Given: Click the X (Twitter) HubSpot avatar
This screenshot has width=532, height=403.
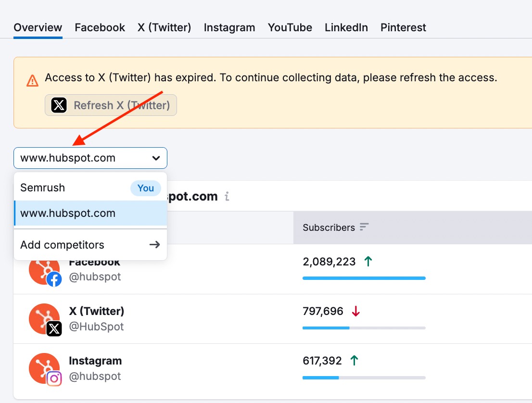Looking at the screenshot, I should pos(44,319).
